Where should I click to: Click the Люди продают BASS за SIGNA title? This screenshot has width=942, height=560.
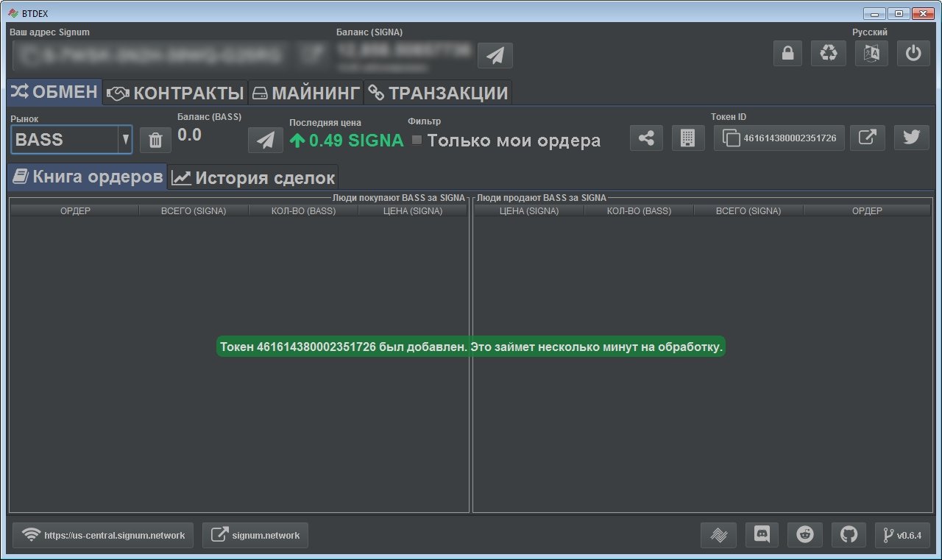(542, 197)
